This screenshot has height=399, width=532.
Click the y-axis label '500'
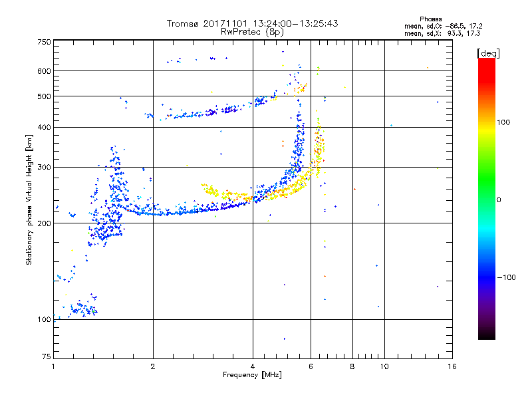[x=44, y=96]
